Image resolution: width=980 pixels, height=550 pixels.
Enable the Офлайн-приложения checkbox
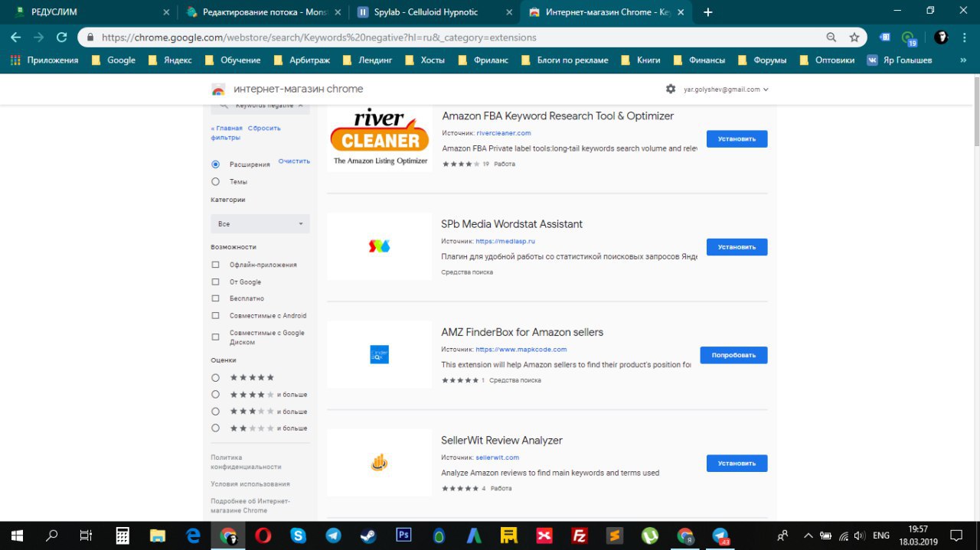(215, 265)
